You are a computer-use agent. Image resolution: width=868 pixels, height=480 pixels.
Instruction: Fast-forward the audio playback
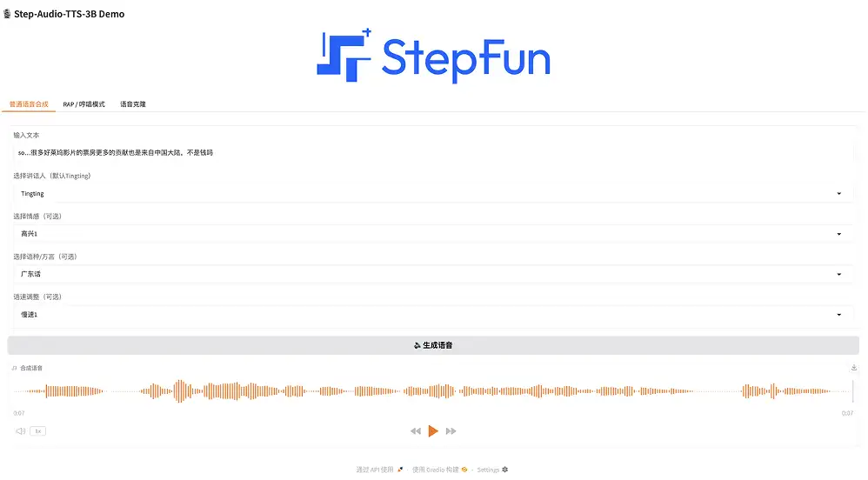pyautogui.click(x=451, y=430)
